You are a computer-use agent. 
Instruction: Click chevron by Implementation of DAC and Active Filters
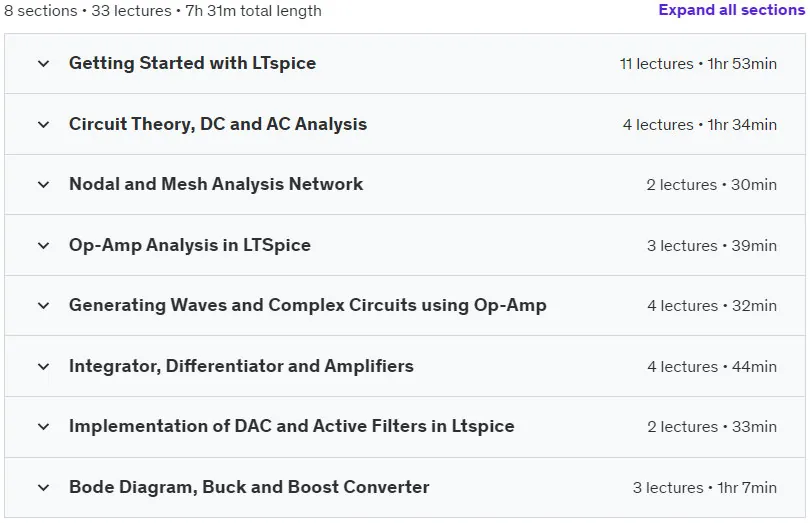point(44,426)
